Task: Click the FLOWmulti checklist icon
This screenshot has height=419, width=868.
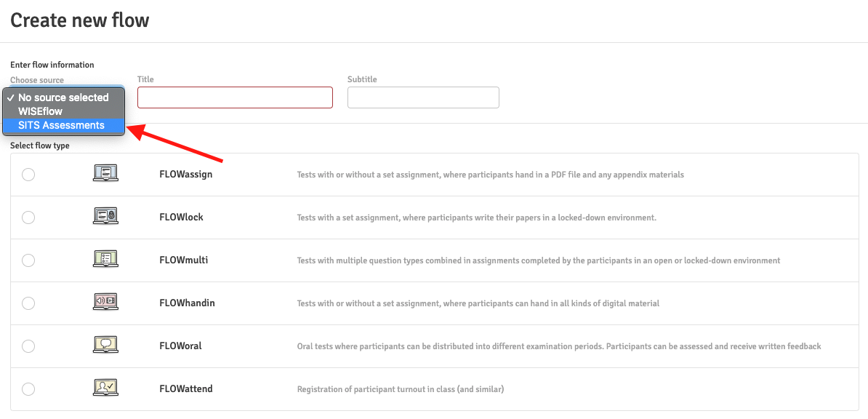Action: 105,260
